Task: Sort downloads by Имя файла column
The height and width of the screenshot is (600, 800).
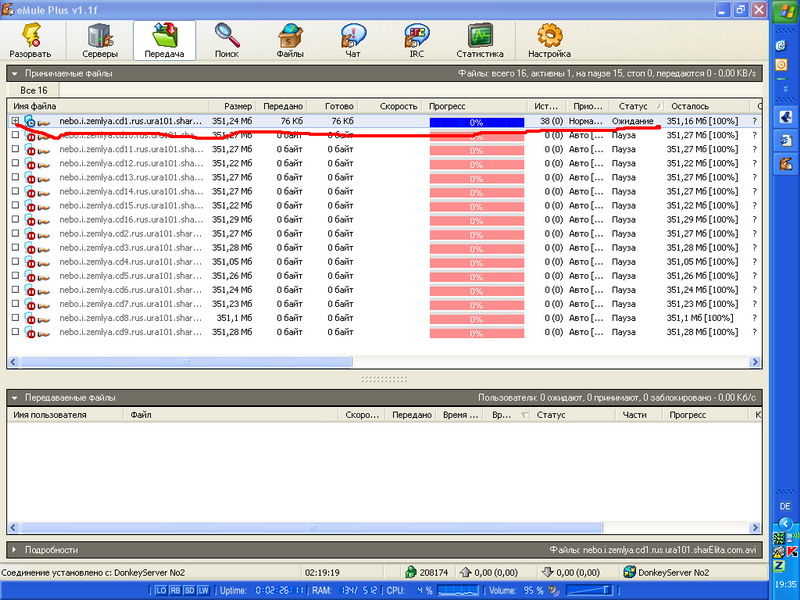Action: [x=108, y=106]
